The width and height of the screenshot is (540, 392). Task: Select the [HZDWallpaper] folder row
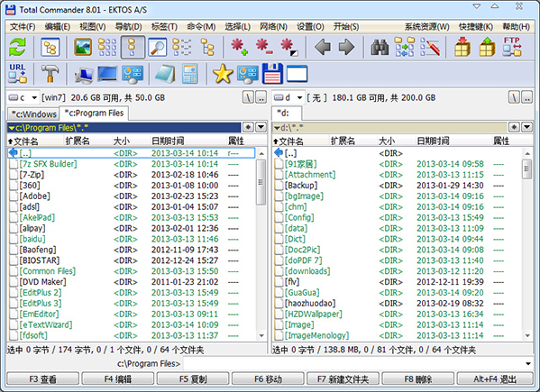[x=397, y=314]
